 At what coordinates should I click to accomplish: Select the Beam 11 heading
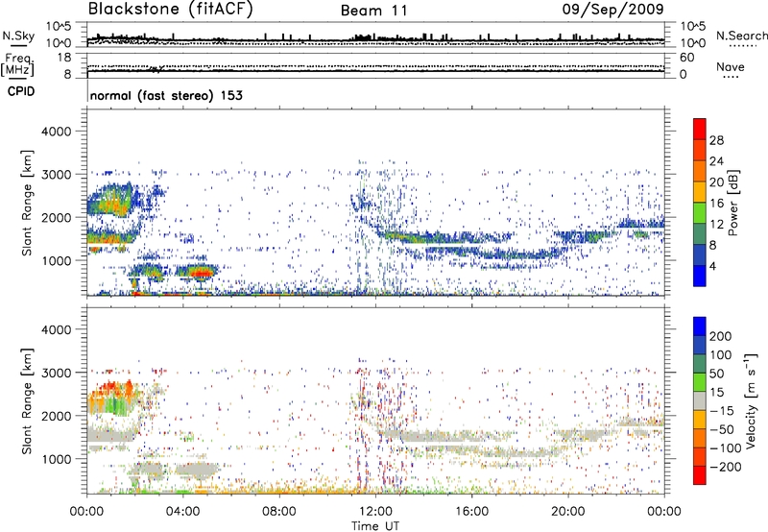pos(374,11)
